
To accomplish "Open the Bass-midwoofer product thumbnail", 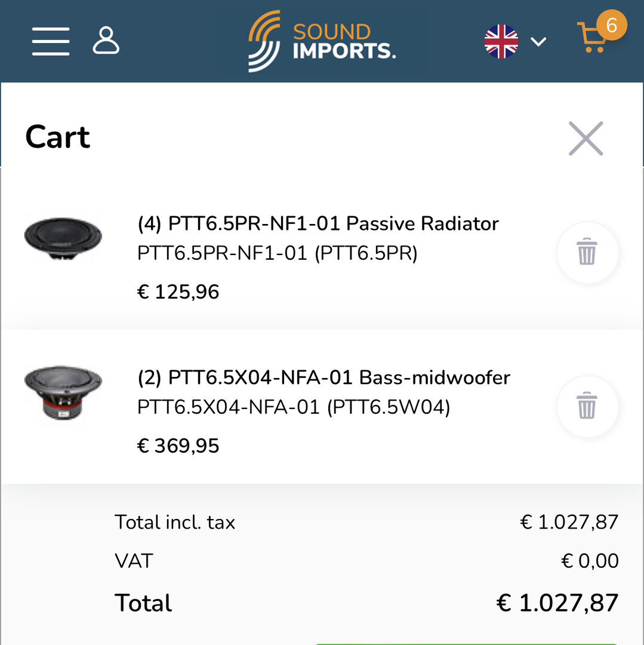I will tap(63, 392).
